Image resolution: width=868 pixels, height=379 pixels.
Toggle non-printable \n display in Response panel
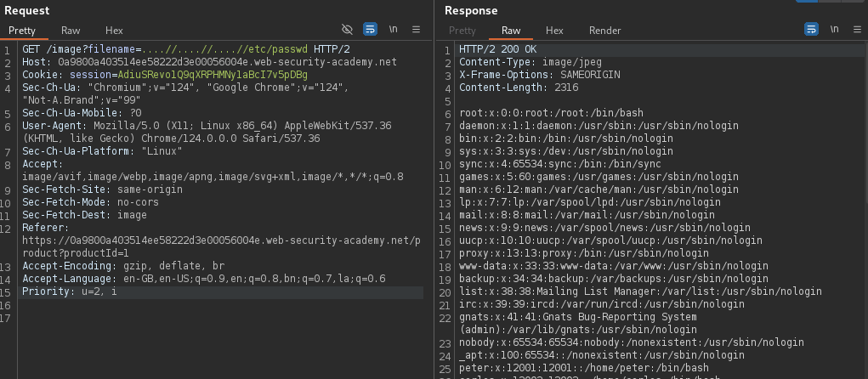click(834, 30)
